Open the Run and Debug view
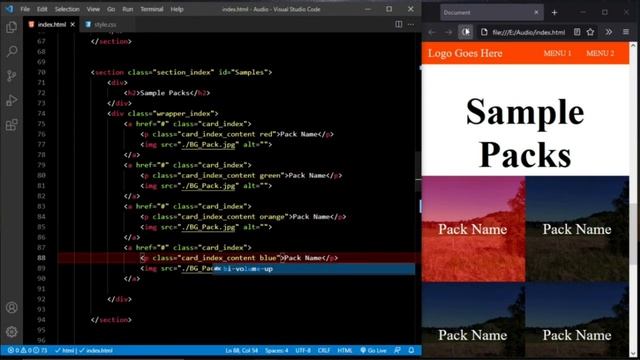 [11, 100]
